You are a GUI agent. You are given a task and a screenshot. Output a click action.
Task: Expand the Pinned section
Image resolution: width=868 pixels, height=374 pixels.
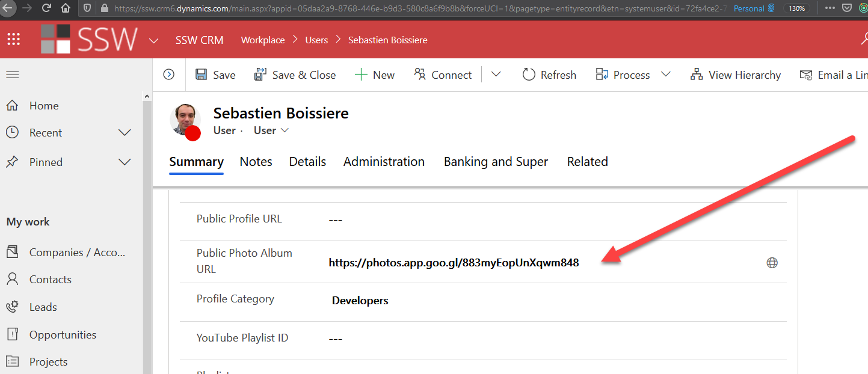pyautogui.click(x=124, y=162)
